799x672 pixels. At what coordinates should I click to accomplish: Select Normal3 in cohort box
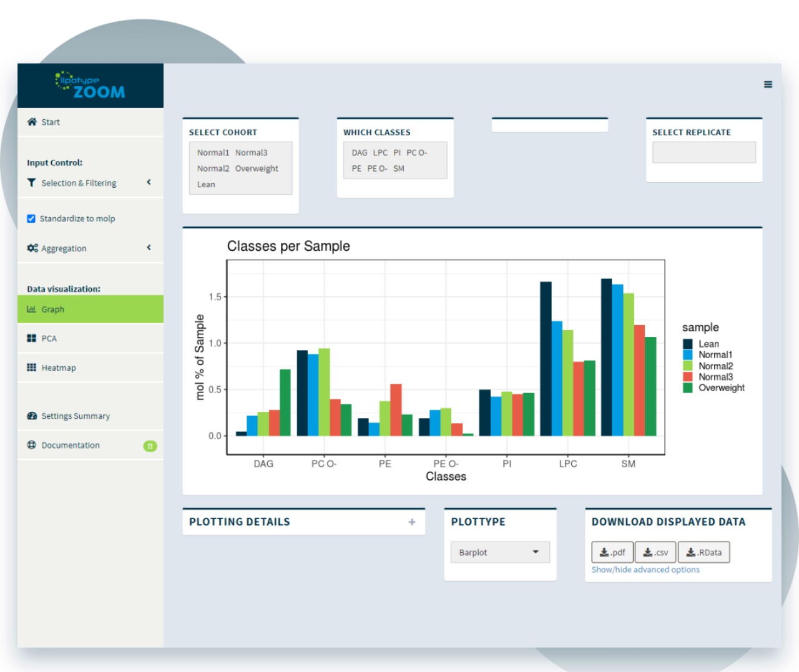point(252,152)
